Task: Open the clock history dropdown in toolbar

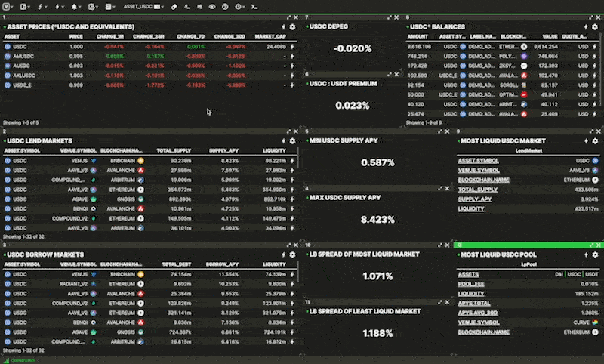Action: (239, 7)
